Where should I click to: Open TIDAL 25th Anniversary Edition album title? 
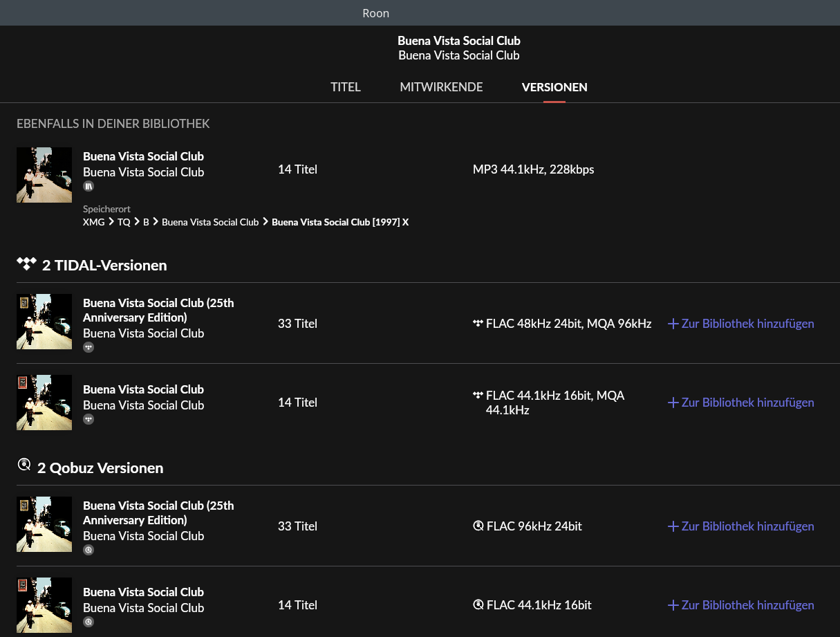[158, 310]
